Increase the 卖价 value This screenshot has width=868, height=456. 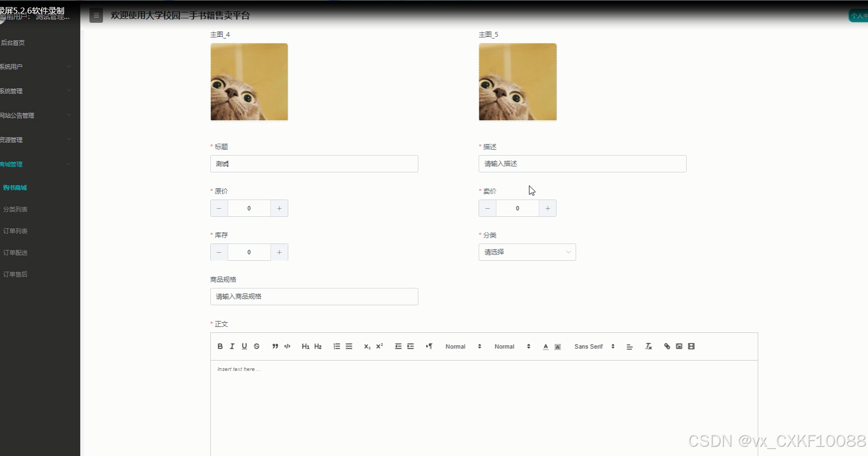click(548, 208)
